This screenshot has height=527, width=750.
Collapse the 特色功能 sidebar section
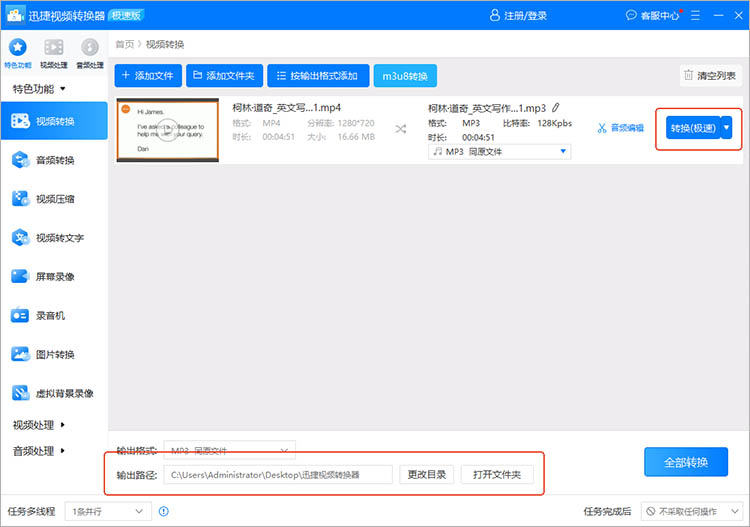[x=39, y=89]
